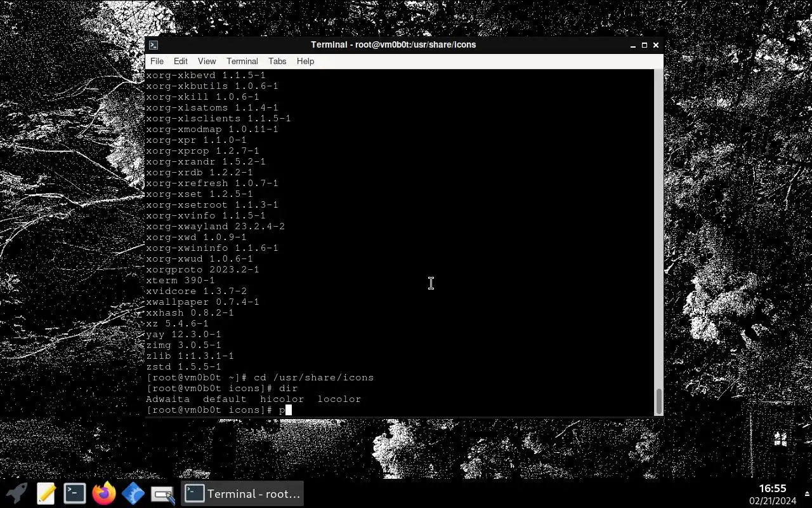812x508 pixels.
Task: Click 'default' in the dir output
Action: coord(225,399)
